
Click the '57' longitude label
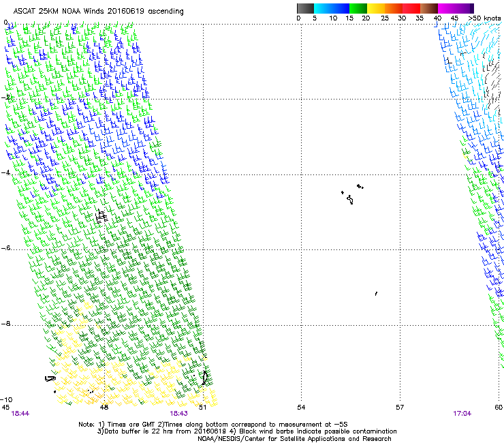pos(400,408)
